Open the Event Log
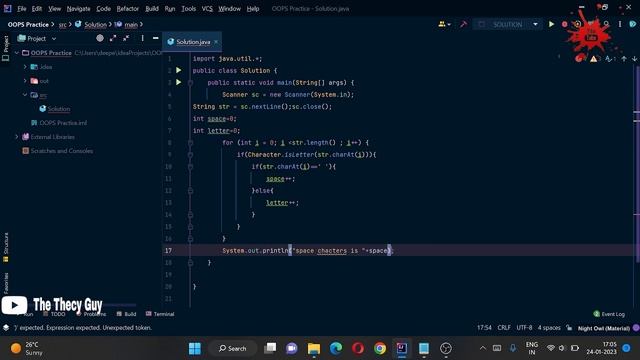 pyautogui.click(x=609, y=314)
